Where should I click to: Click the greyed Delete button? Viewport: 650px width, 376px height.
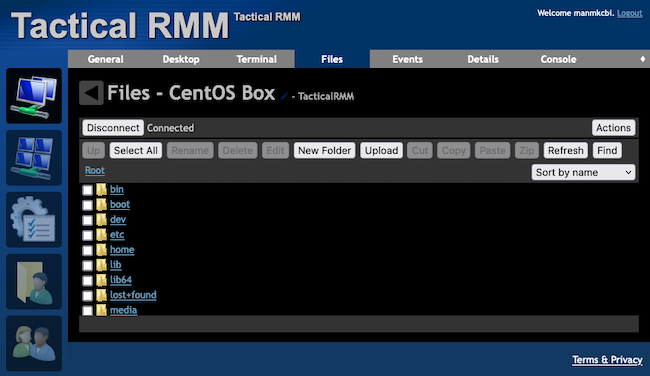click(238, 150)
